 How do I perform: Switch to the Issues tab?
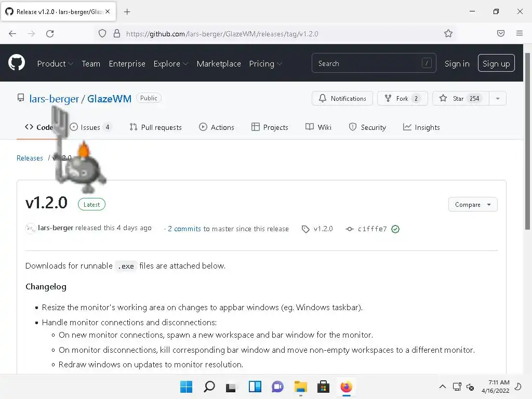(90, 127)
